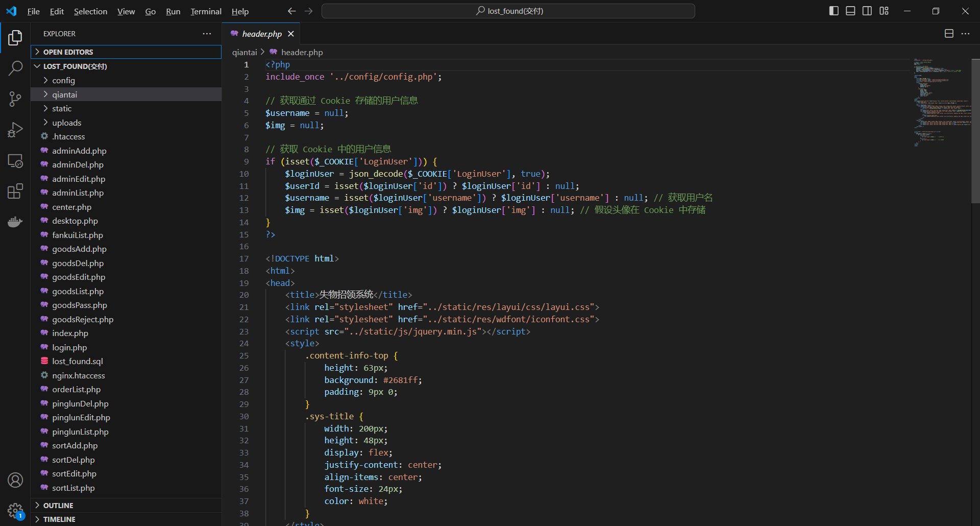Close the header.php tab
Screen dimensions: 980x526
pyautogui.click(x=291, y=34)
